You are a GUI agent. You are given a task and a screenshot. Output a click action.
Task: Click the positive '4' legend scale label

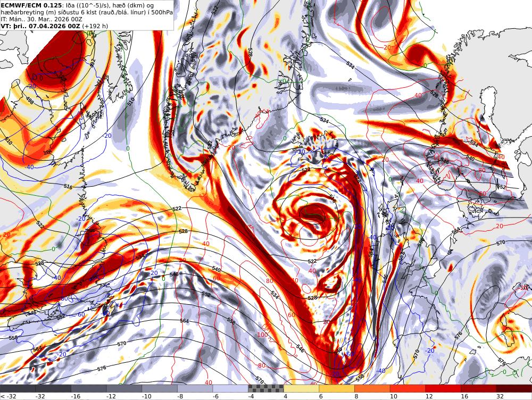click(285, 396)
